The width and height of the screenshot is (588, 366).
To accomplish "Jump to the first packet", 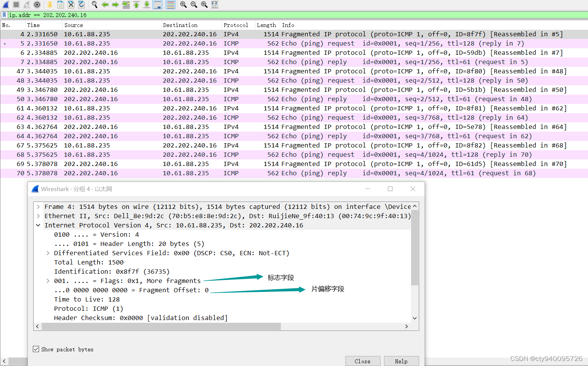I will (x=136, y=5).
